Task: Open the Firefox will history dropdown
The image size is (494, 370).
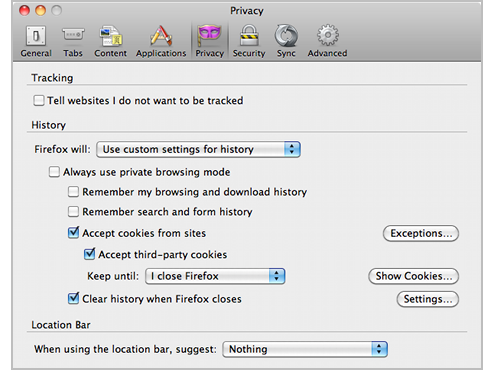Action: [198, 149]
